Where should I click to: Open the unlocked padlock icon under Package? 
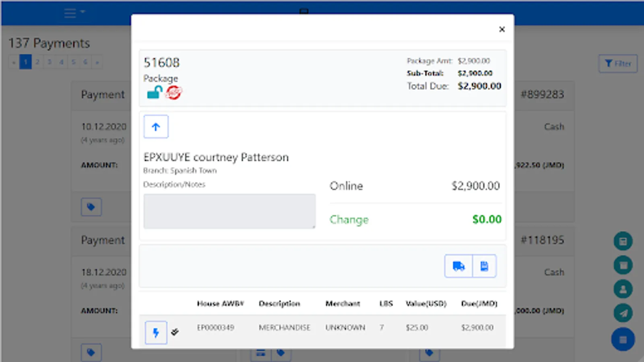[x=153, y=93]
